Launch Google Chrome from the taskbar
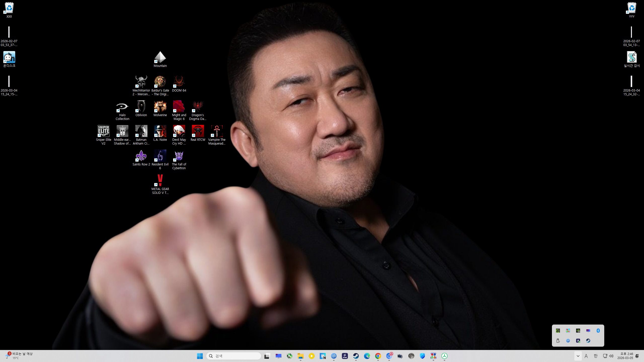Viewport: 644px width, 362px height. click(x=378, y=356)
